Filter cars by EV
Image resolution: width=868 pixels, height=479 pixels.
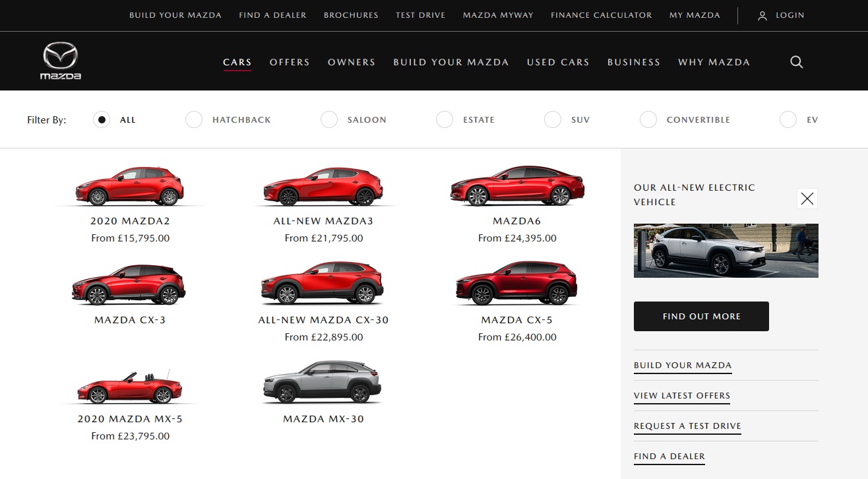tap(788, 120)
